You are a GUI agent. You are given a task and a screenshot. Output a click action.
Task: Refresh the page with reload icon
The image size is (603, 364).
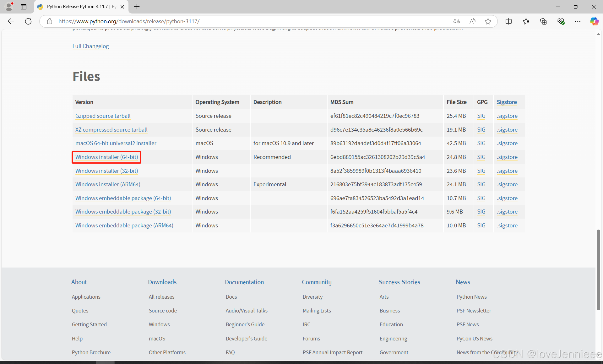coord(28,21)
